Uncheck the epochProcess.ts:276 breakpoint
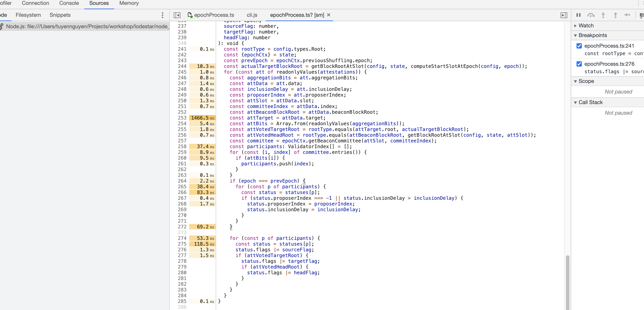The height and width of the screenshot is (310, 644). pyautogui.click(x=579, y=64)
